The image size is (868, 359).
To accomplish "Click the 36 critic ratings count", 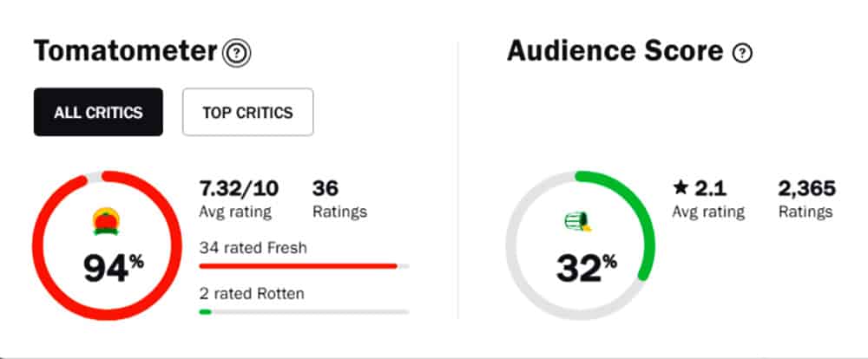I will (325, 188).
